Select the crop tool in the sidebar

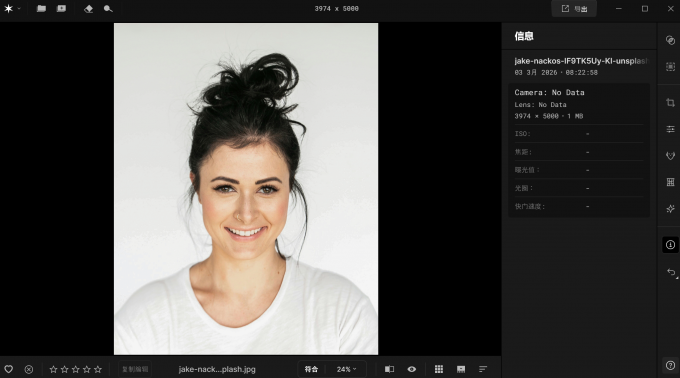click(670, 103)
